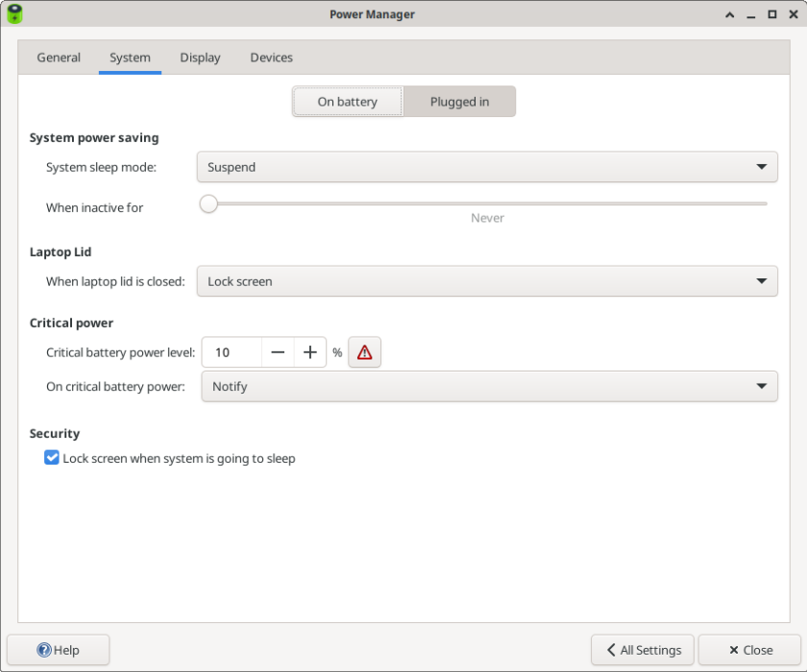
Task: Open the System sleep mode dropdown
Action: [x=485, y=166]
